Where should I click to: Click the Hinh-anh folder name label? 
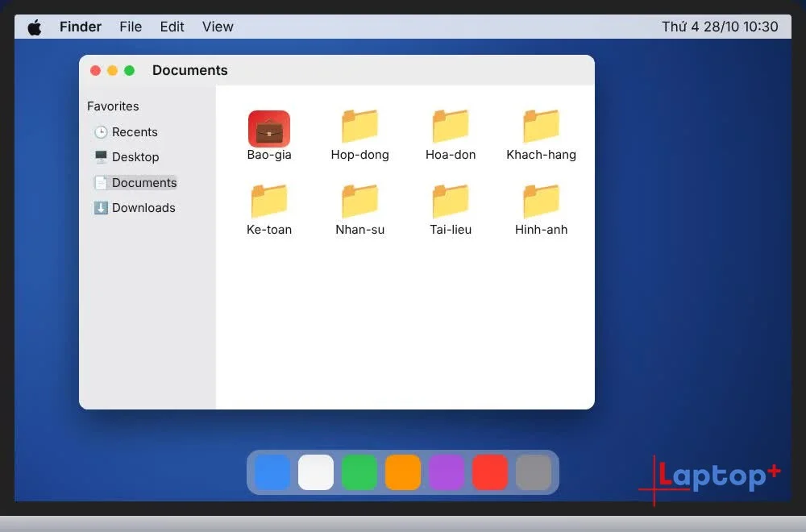542,230
